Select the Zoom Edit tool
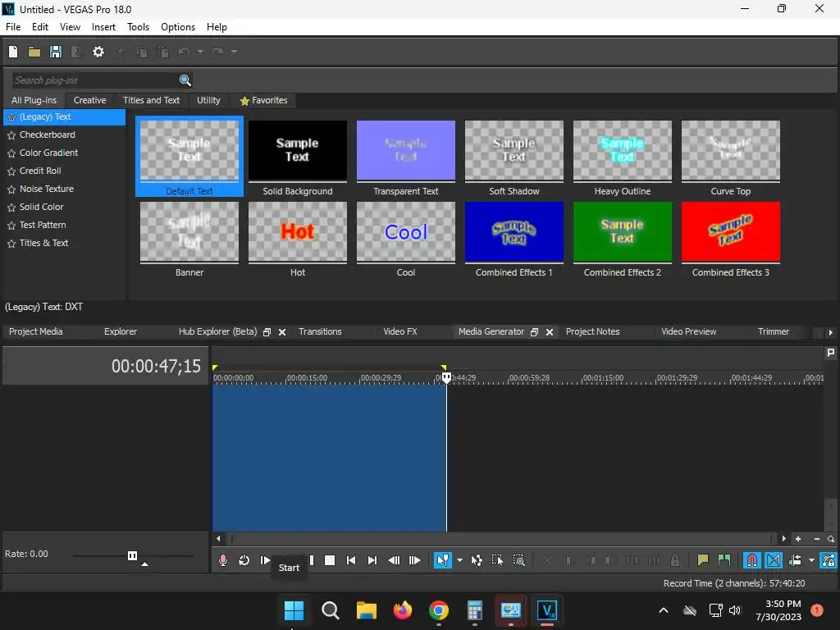Screen dimensions: 840x630 518,560
